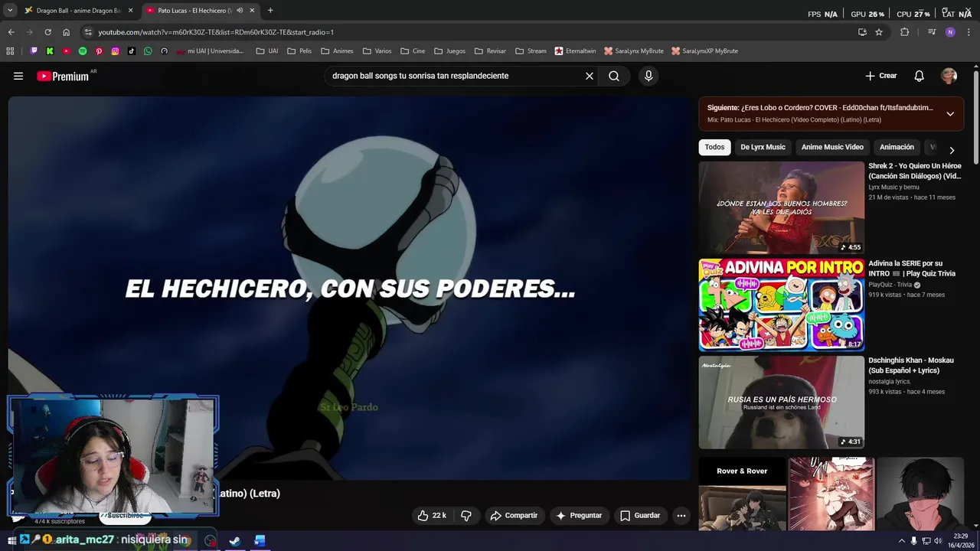
Task: Start voice search with microphone icon
Action: [x=648, y=76]
